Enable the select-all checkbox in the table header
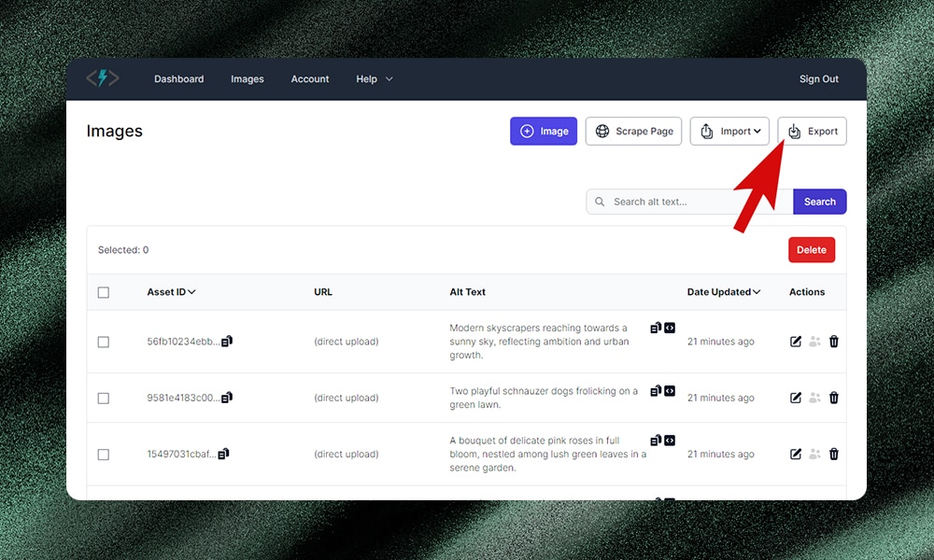This screenshot has height=560, width=934. (x=104, y=292)
